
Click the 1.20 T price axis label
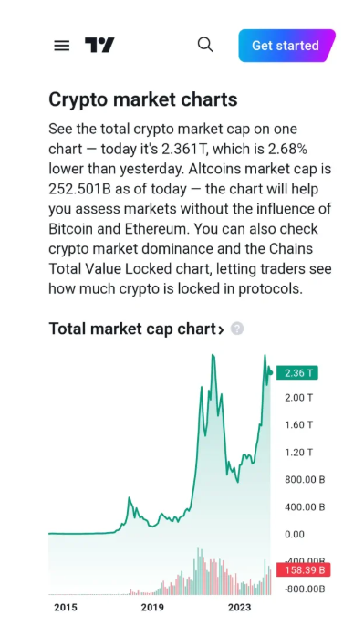298,453
